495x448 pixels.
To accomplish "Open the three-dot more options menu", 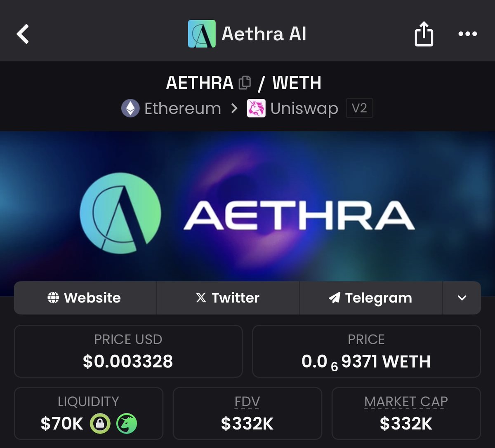I will click(x=468, y=34).
